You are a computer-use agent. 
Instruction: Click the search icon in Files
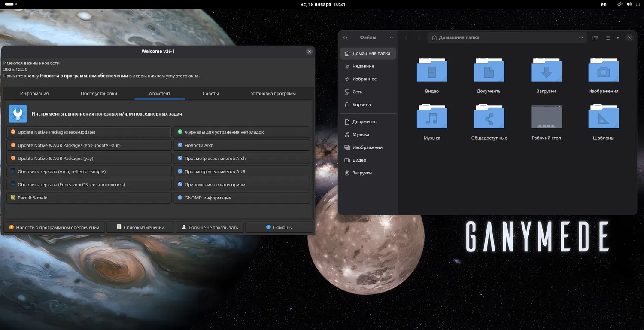coord(346,38)
